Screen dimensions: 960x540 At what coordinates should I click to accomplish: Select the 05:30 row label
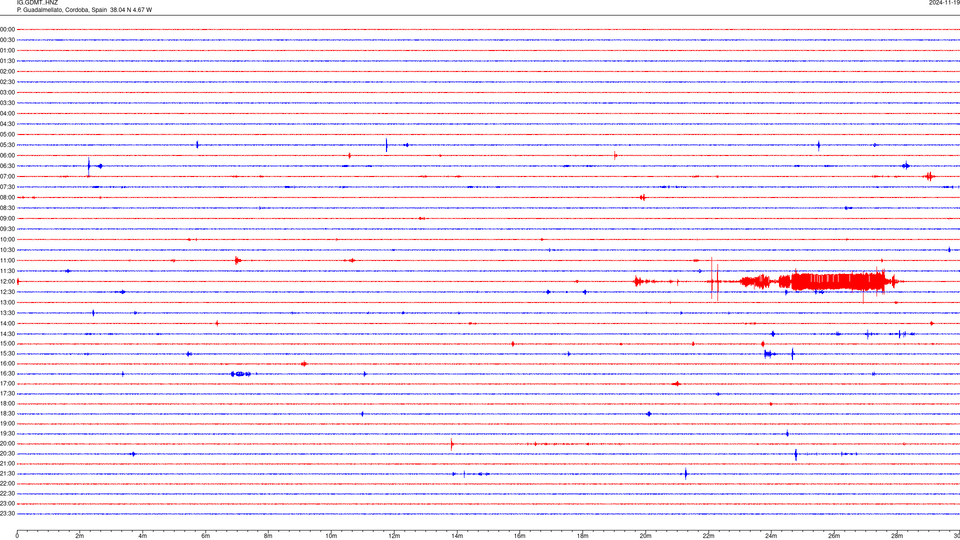pos(7,145)
